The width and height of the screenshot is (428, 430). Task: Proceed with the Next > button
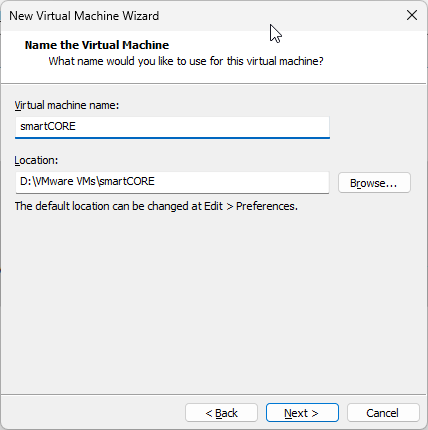click(x=302, y=413)
